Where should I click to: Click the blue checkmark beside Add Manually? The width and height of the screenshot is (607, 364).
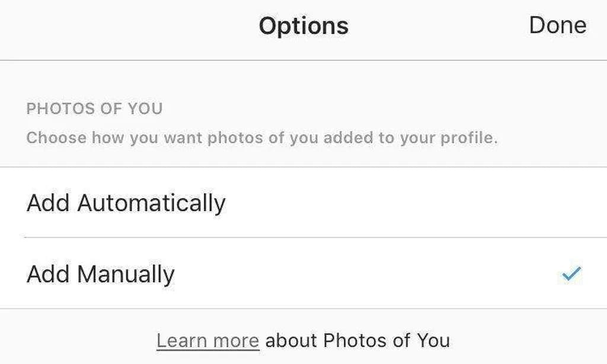click(x=572, y=273)
